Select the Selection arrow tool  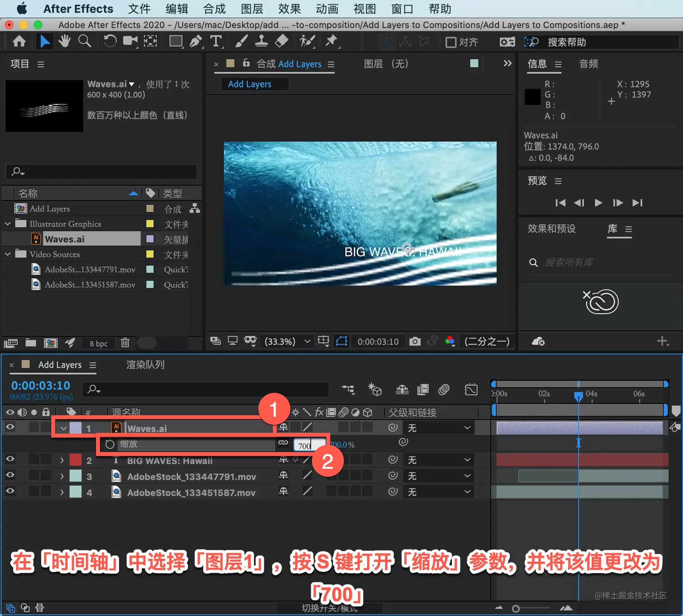point(45,42)
